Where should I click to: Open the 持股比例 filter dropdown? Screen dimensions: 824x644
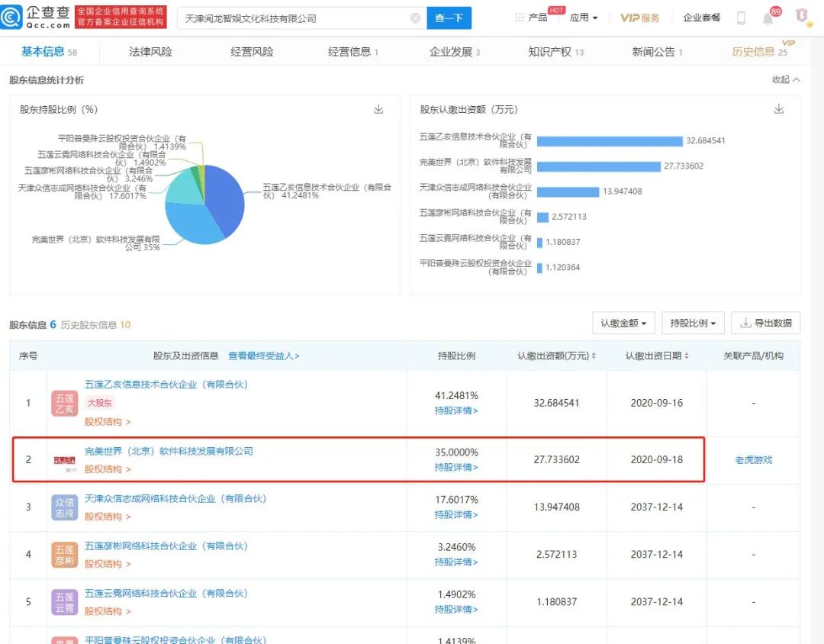[x=693, y=323]
